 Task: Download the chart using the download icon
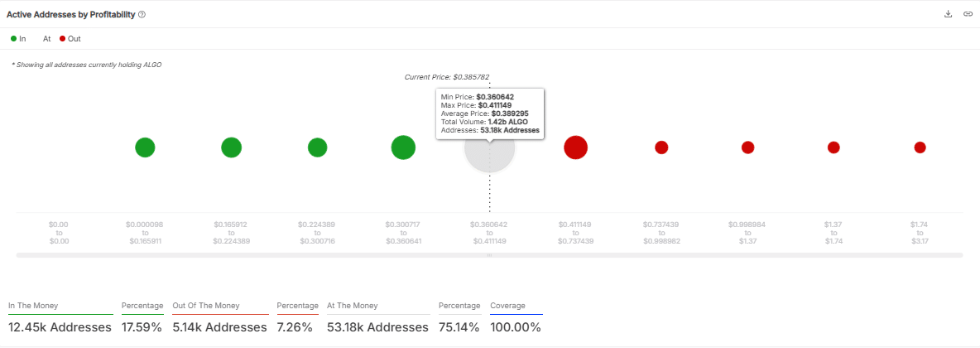pos(948,14)
